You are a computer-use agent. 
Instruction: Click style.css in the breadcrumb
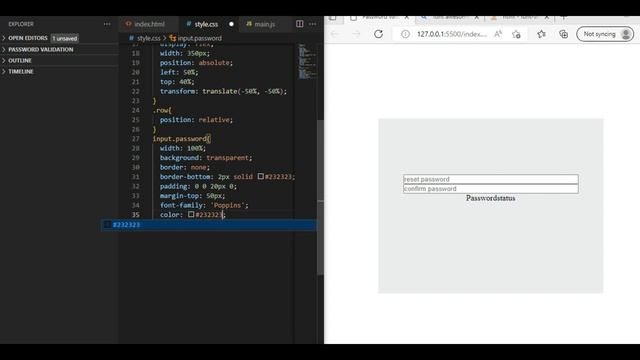[148, 38]
